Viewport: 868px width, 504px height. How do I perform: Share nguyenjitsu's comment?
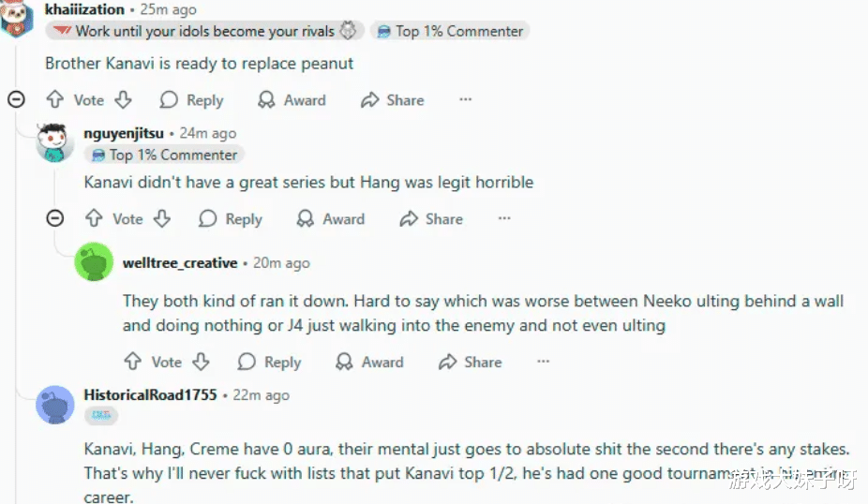[x=431, y=219]
